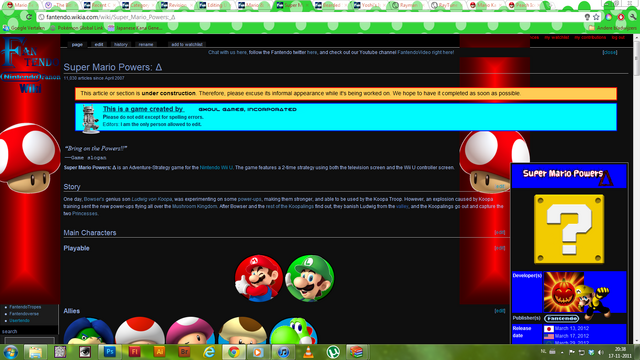Open 'my contributions' link
Viewport: 640px width, 360px height.
590,37
